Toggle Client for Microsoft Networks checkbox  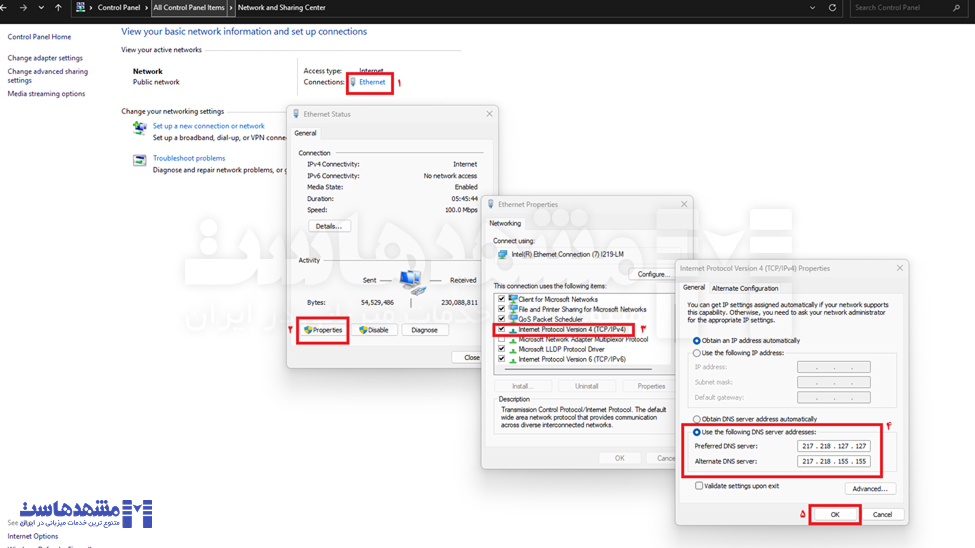(501, 299)
